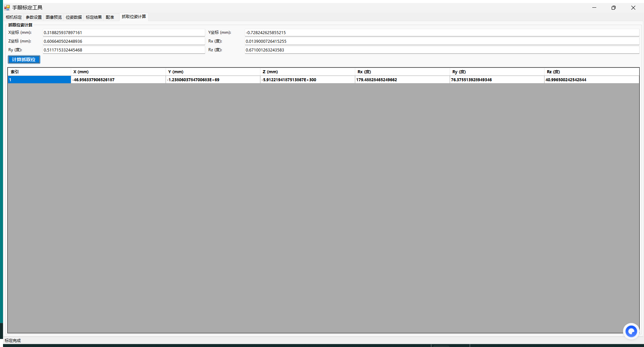Image resolution: width=644 pixels, height=347 pixels.
Task: Select cell -1.2380603784700683E+69
Action: [213, 80]
